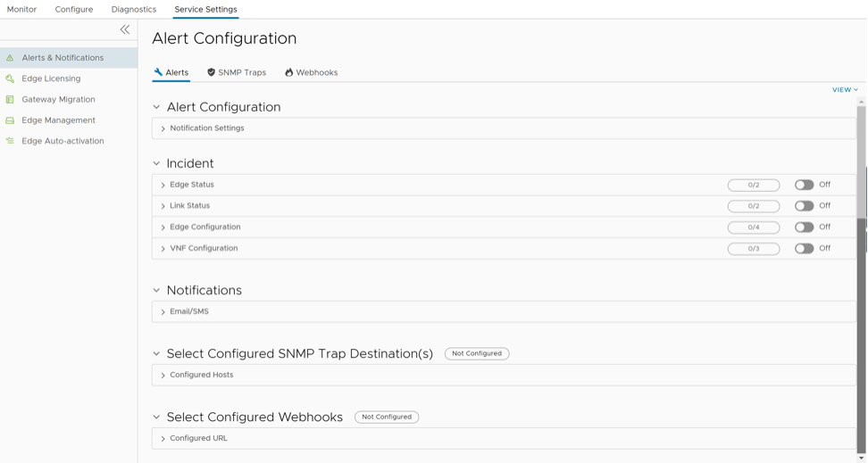Image resolution: width=868 pixels, height=463 pixels.
Task: Turn on the Link Status toggle
Action: coord(804,206)
